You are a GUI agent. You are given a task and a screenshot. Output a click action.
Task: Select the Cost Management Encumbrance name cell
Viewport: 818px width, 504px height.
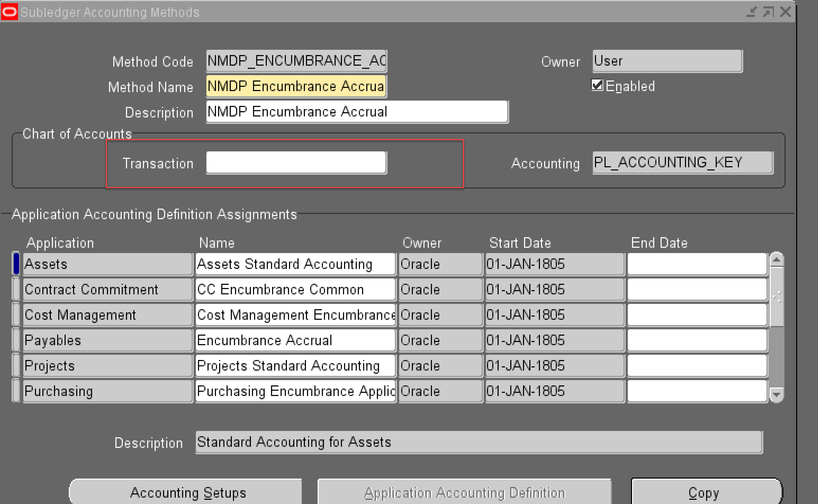coord(296,314)
